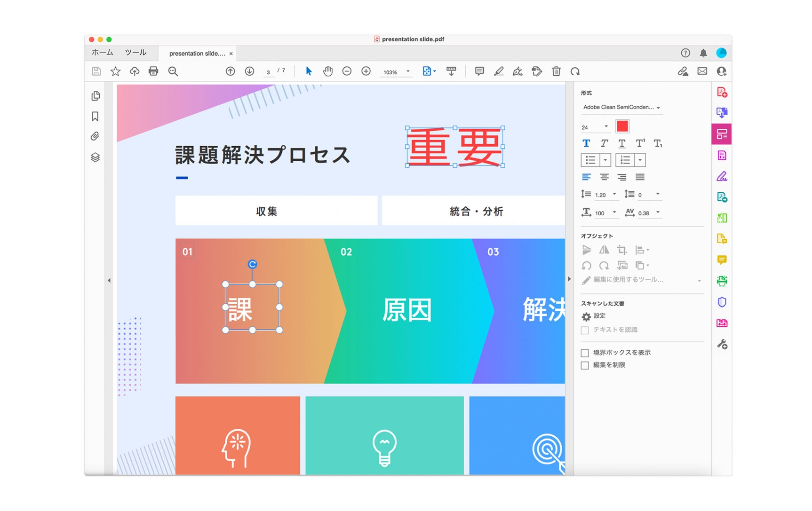Select the arrow selection tool
The image size is (812, 511).
(309, 71)
